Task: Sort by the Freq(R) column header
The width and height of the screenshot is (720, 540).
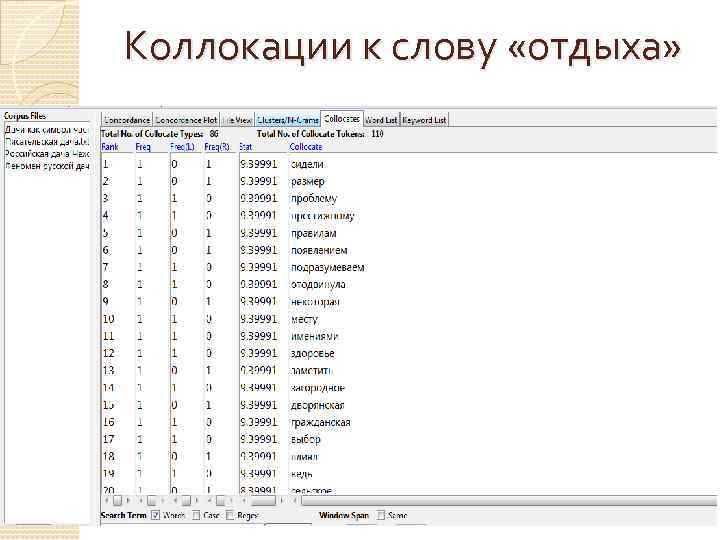Action: (217, 147)
